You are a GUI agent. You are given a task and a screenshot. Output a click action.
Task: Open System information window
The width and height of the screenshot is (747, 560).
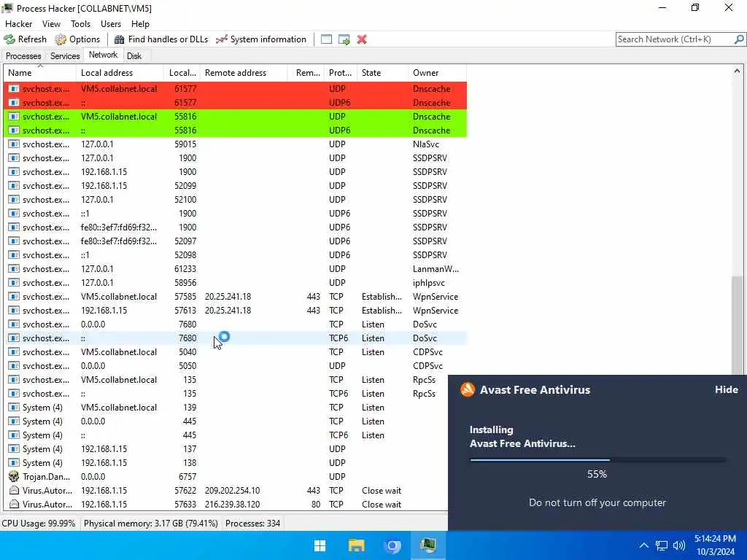(261, 39)
